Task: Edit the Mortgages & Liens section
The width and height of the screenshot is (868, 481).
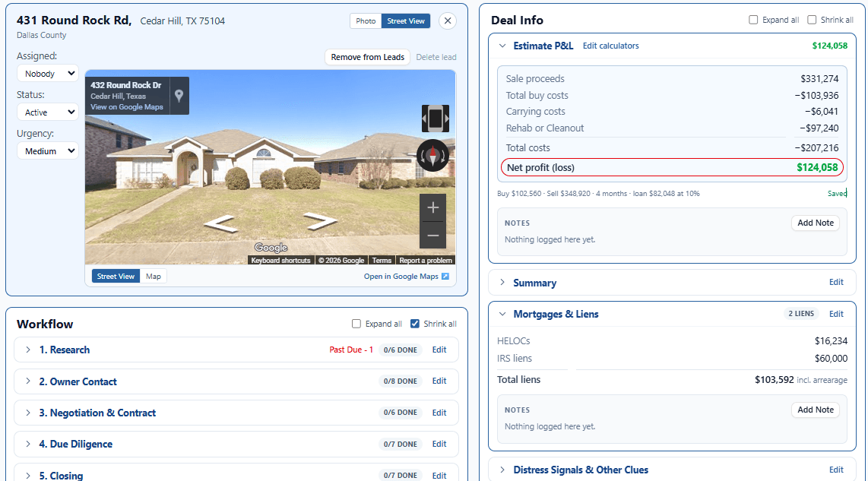Action: (836, 314)
